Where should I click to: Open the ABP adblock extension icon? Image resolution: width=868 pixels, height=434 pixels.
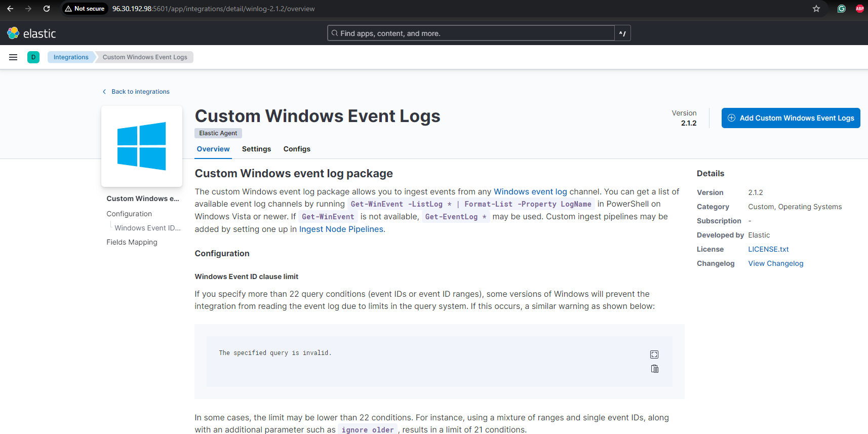coord(860,9)
